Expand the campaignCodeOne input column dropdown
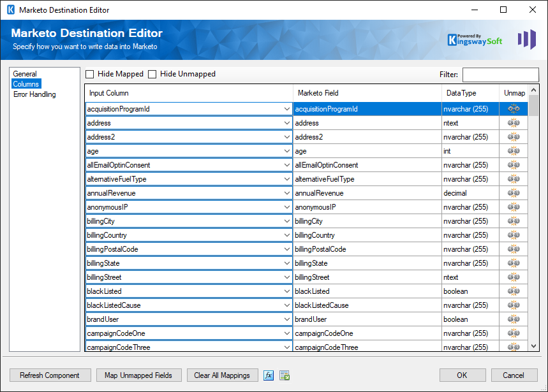The image size is (548, 392). pyautogui.click(x=286, y=333)
